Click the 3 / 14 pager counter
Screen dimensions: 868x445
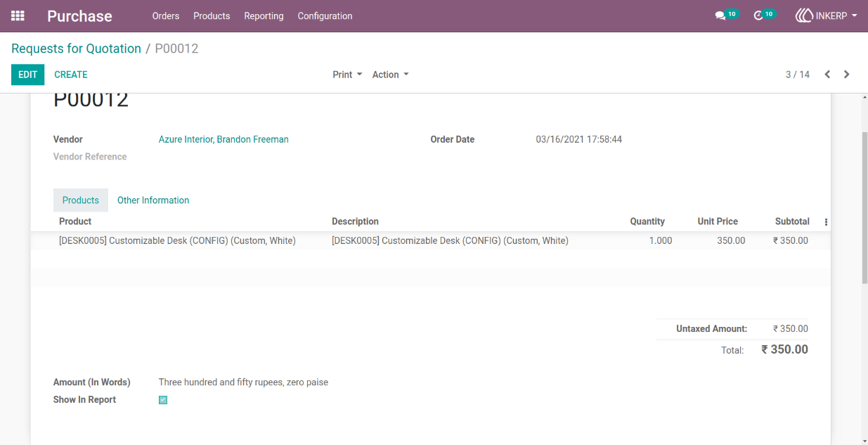(798, 75)
